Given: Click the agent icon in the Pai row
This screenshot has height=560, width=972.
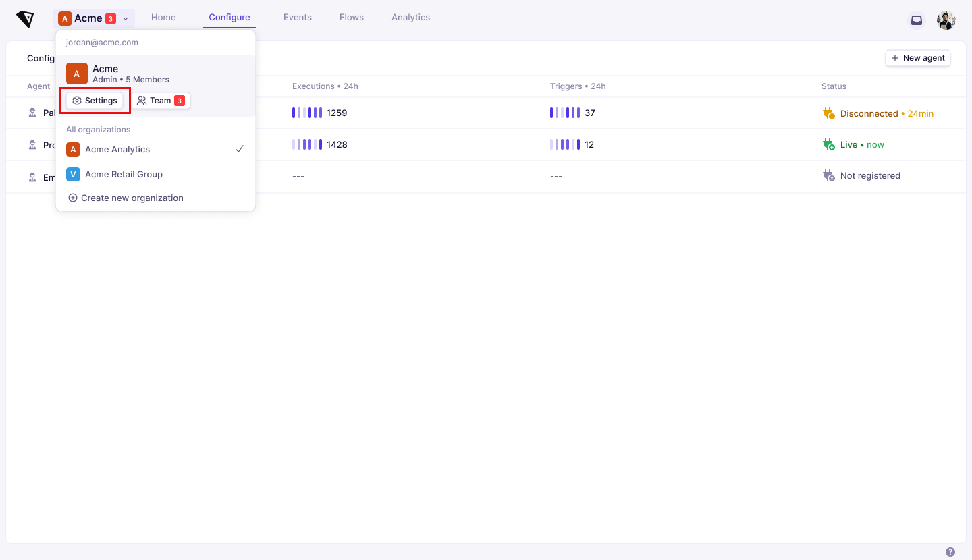Looking at the screenshot, I should pyautogui.click(x=32, y=113).
